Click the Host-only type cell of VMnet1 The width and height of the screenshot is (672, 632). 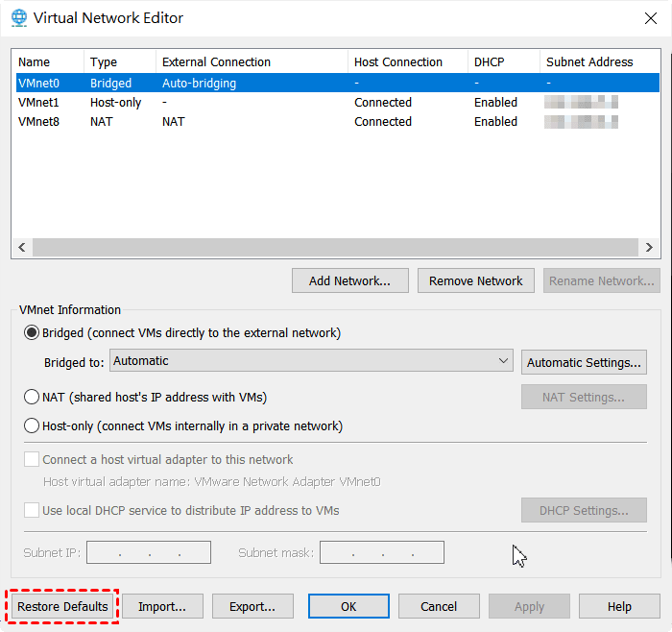(115, 103)
